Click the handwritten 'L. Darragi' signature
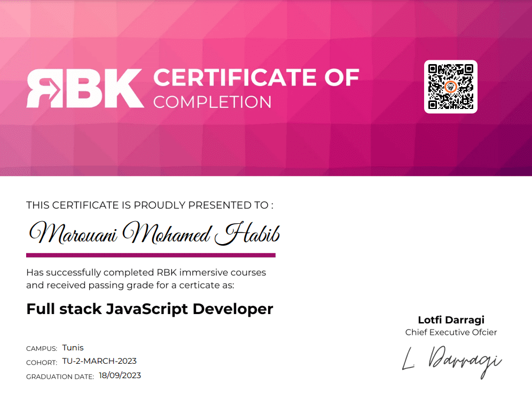532x399 pixels. pyautogui.click(x=452, y=362)
